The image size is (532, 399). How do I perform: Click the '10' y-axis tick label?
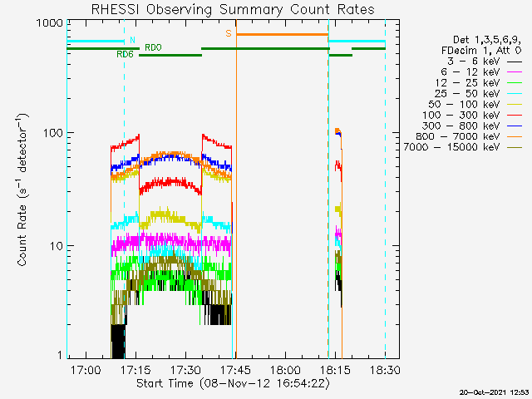click(57, 246)
